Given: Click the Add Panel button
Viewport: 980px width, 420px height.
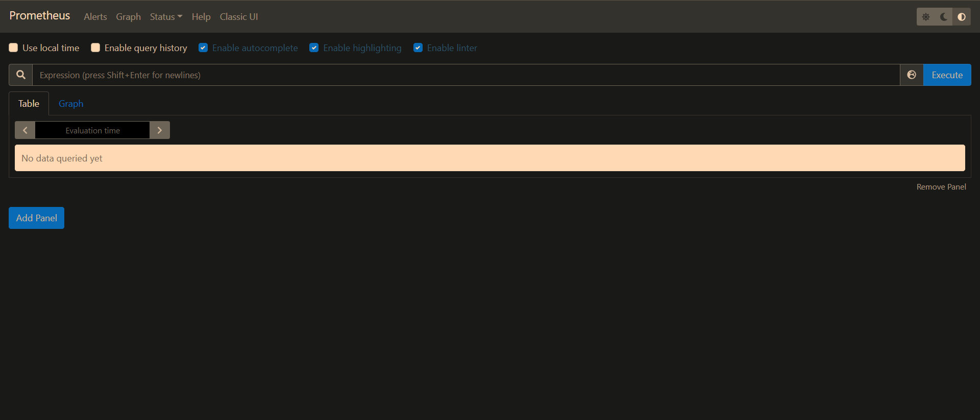Looking at the screenshot, I should [36, 218].
